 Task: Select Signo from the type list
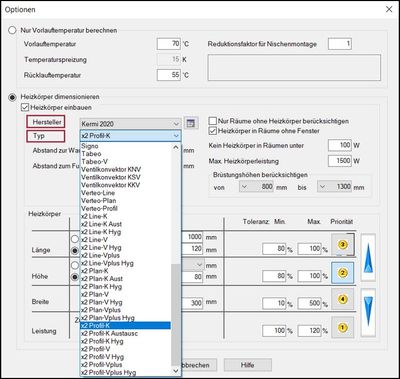pyautogui.click(x=125, y=146)
